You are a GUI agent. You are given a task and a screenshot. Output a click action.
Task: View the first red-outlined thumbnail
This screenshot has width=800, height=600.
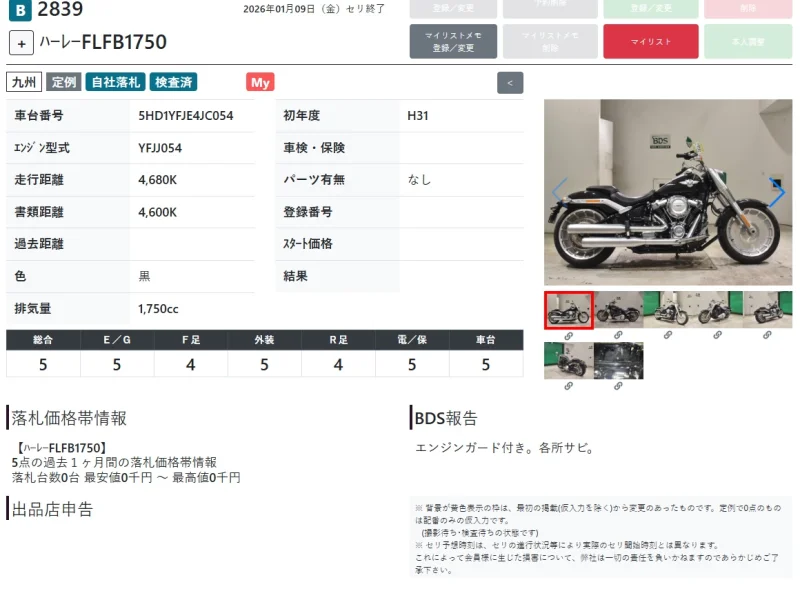click(x=569, y=310)
